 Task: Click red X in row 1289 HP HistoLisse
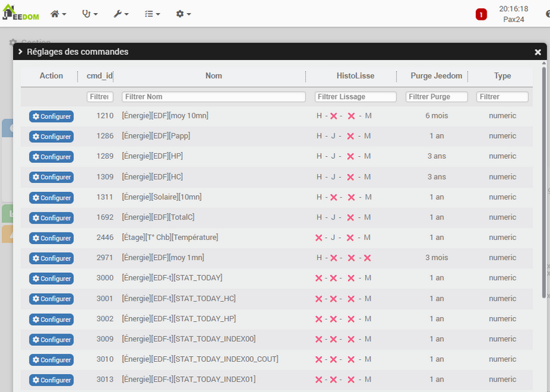351,157
